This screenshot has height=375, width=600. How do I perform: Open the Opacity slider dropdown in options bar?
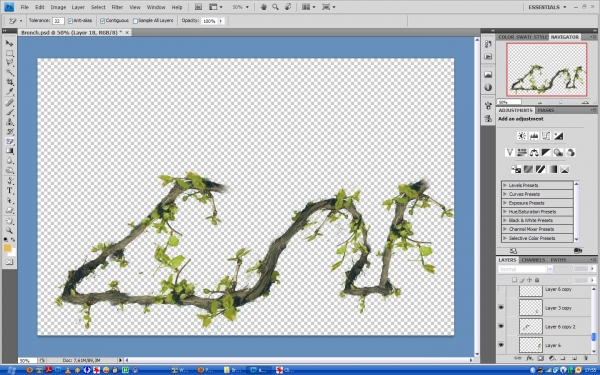tap(221, 21)
